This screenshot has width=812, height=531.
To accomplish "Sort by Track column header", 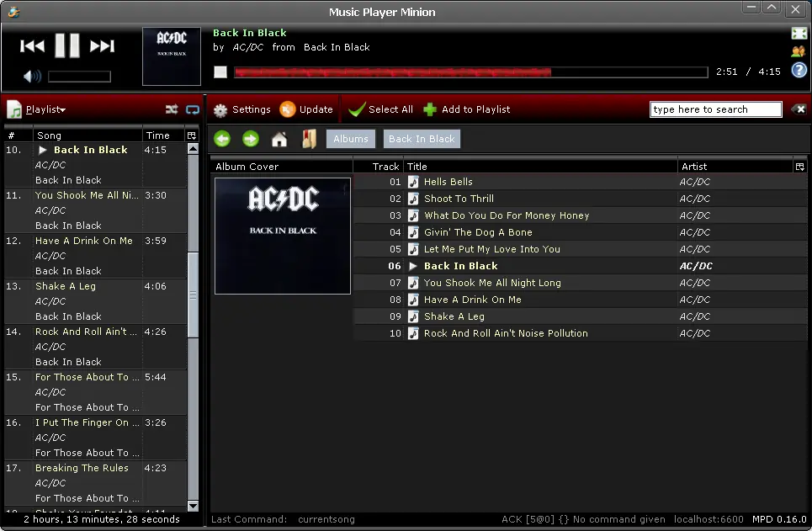I will [x=378, y=167].
